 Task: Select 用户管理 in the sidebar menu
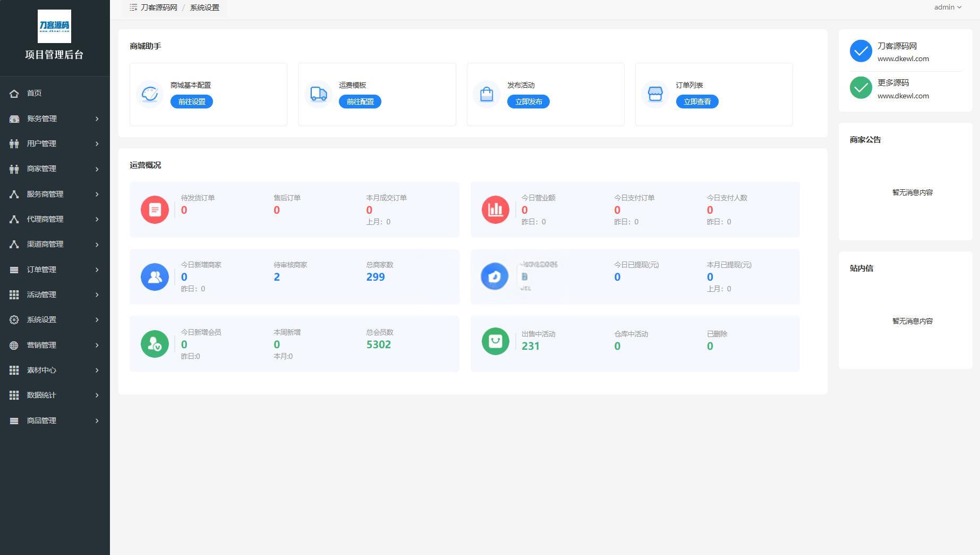click(x=55, y=144)
